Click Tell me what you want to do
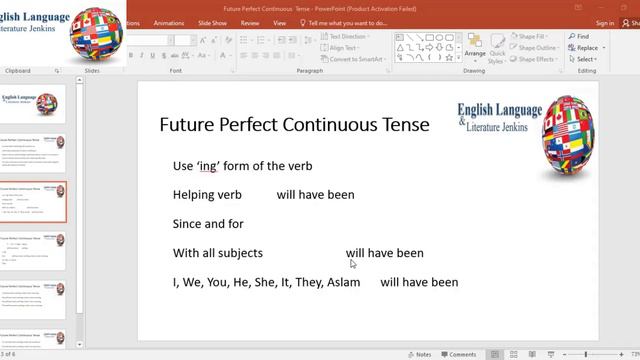This screenshot has height=360, width=640. [x=344, y=23]
